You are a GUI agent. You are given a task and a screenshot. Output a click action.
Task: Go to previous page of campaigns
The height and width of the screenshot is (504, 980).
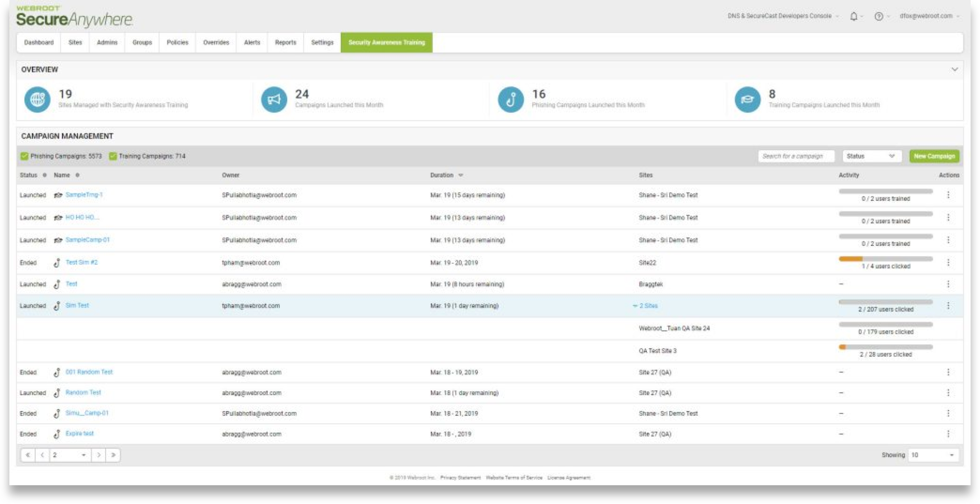[x=42, y=455]
